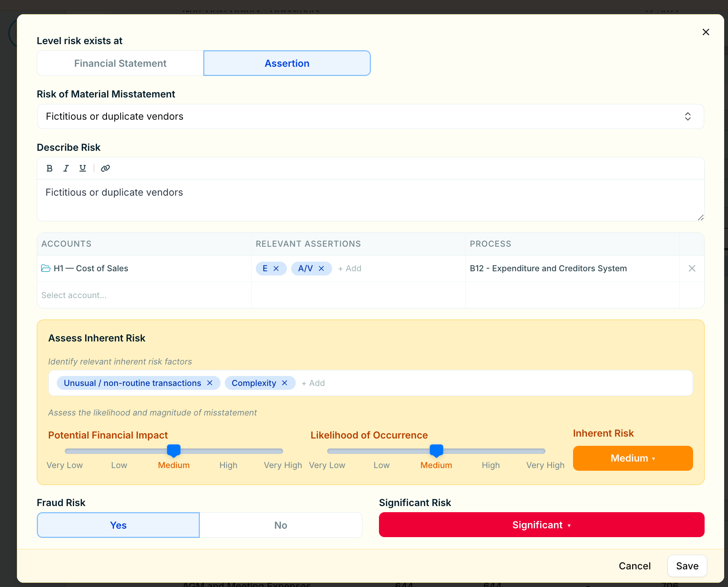Set Likelihood of Occurrence to High
The width and height of the screenshot is (728, 587).
pos(491,465)
